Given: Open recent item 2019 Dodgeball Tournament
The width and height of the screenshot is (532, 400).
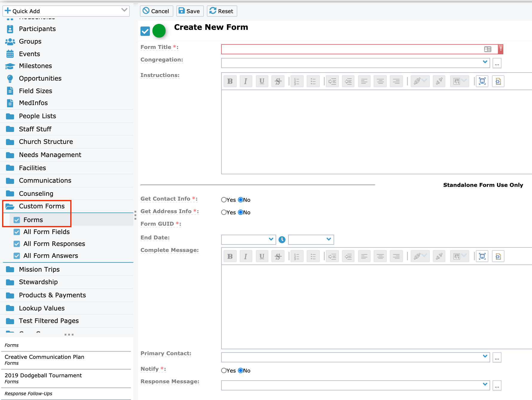Looking at the screenshot, I should [x=43, y=376].
